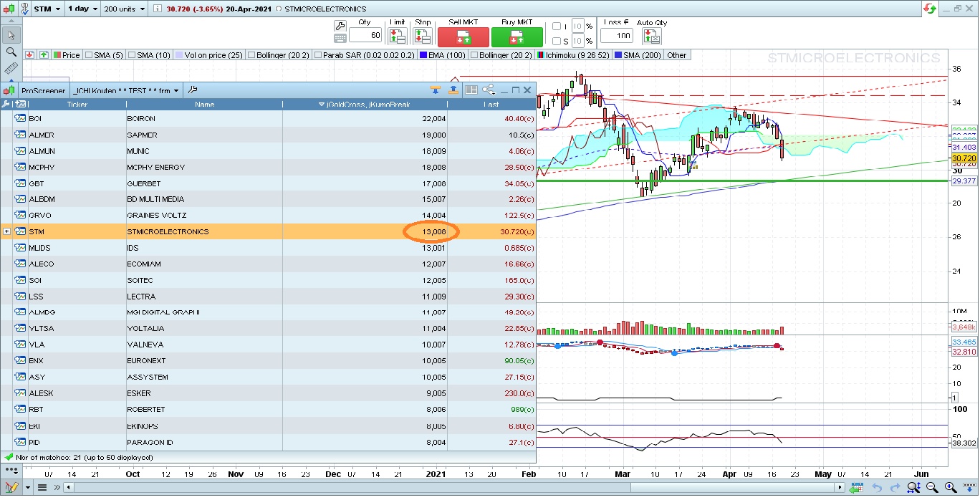Click the Auto Qty icon
The height and width of the screenshot is (500, 980).
[x=650, y=36]
